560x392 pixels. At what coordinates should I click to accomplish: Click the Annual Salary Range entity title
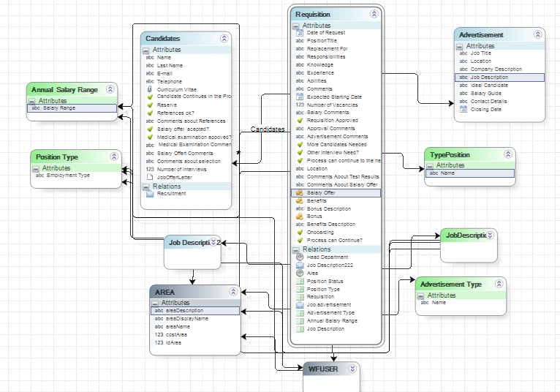(x=65, y=90)
